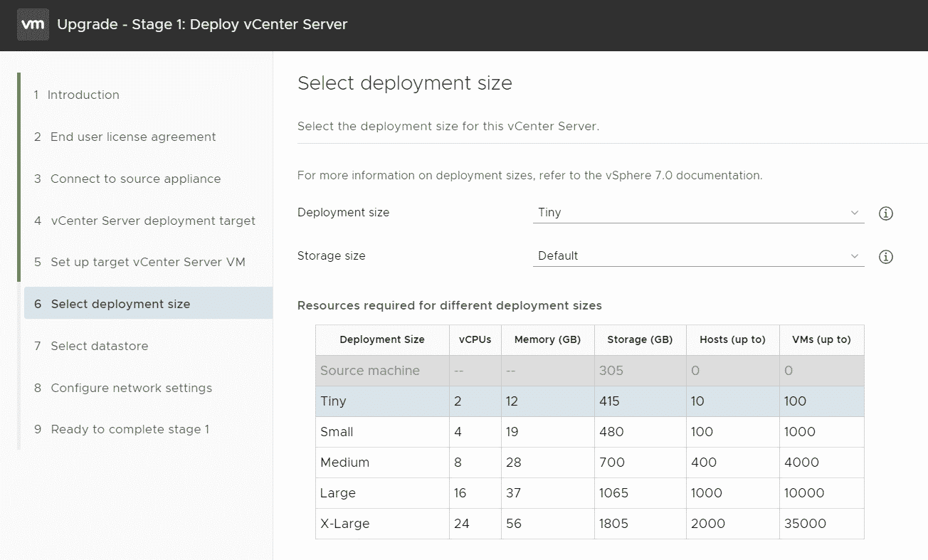Click the Storage size field label
The image size is (928, 560).
(332, 255)
